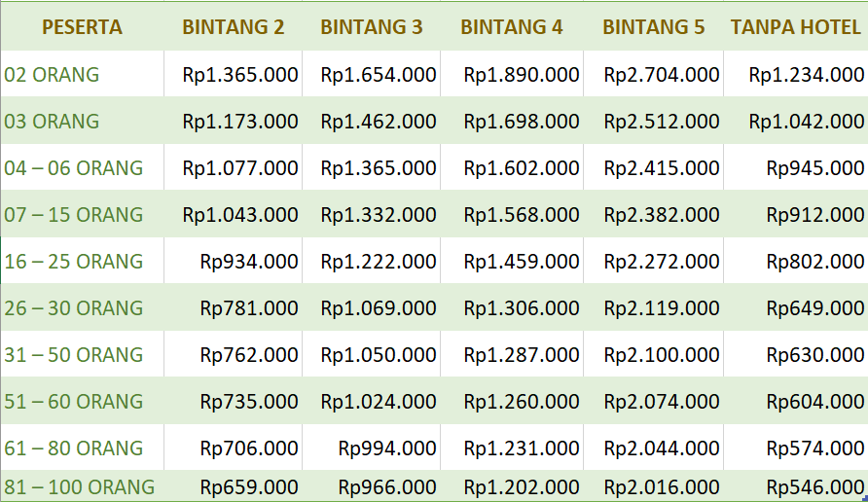
Task: Click the 04 – 06 ORANG row label
Action: click(74, 167)
